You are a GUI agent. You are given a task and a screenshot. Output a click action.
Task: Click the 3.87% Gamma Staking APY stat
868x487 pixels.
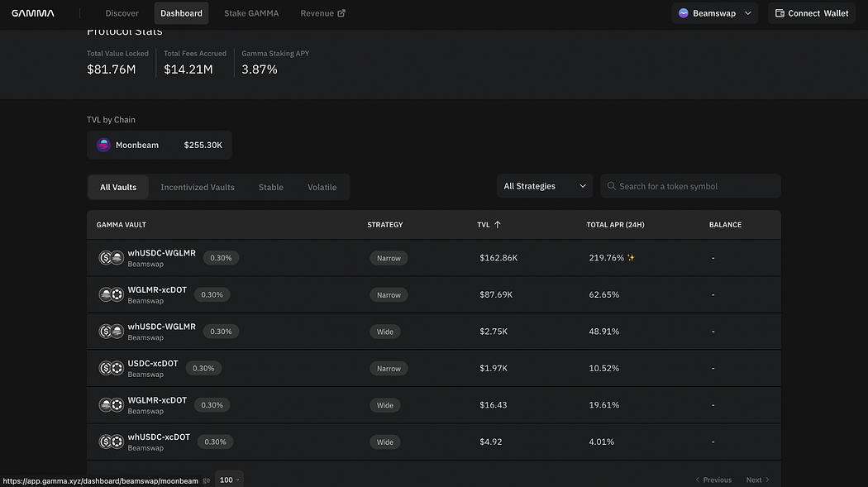(259, 69)
